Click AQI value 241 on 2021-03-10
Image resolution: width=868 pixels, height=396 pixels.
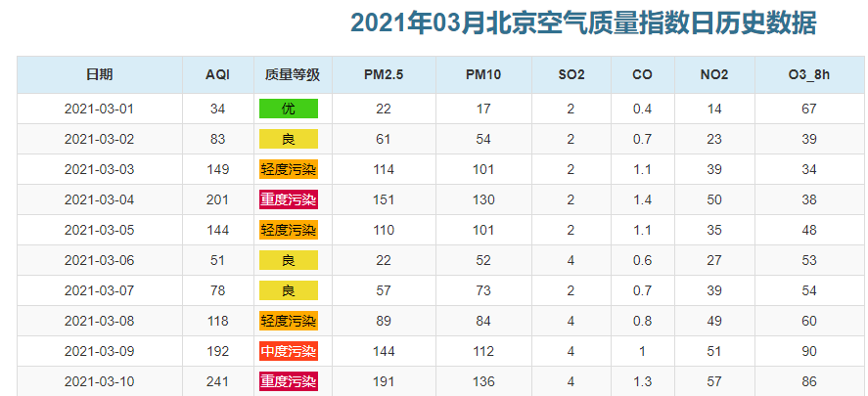217,382
